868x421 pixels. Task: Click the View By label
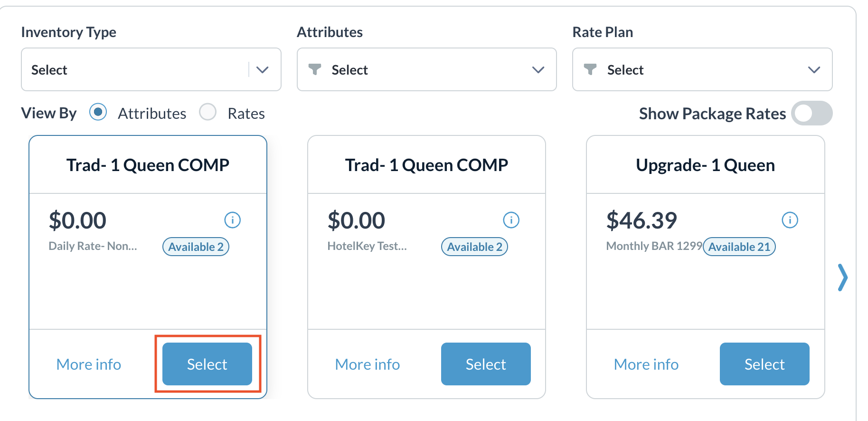pos(48,113)
